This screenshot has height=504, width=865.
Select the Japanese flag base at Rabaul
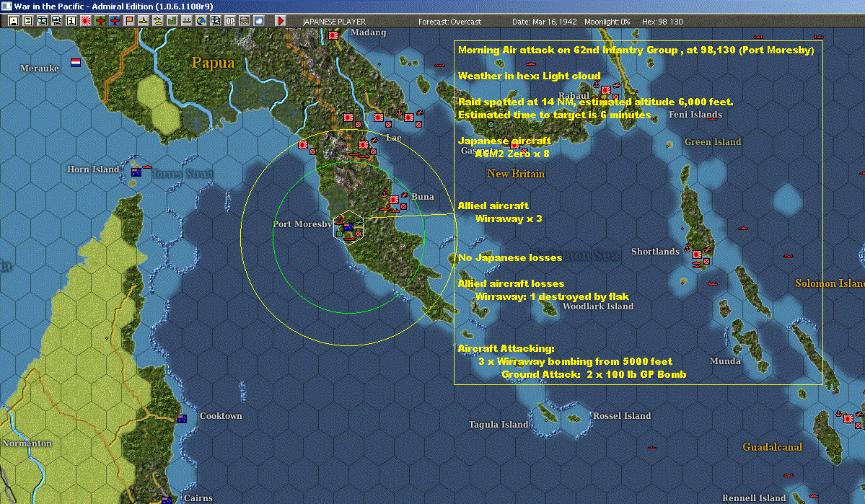pos(606,90)
